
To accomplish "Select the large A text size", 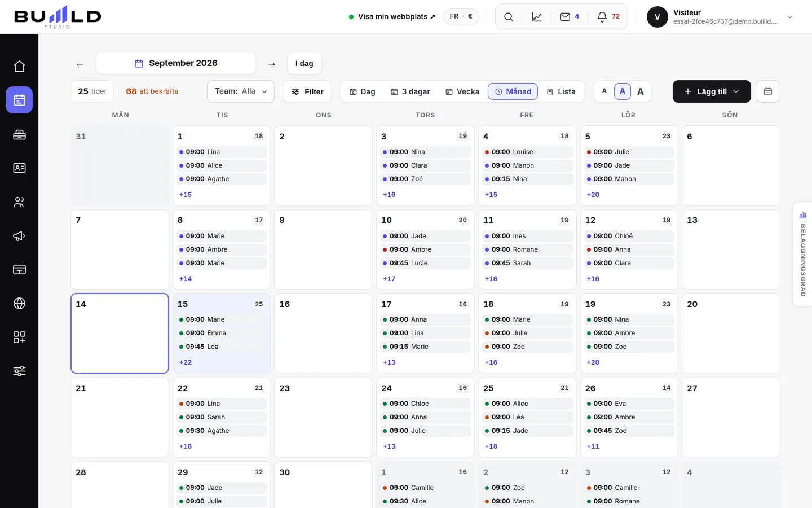I will (641, 91).
